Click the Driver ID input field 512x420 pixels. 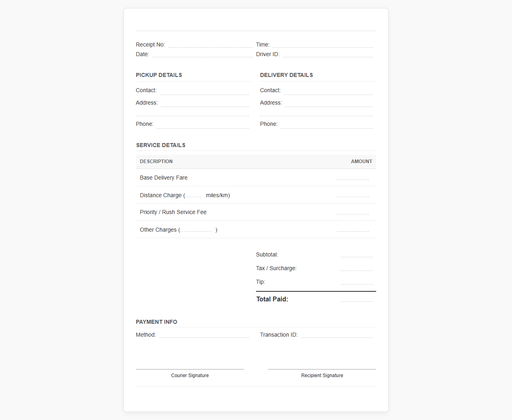click(x=328, y=54)
